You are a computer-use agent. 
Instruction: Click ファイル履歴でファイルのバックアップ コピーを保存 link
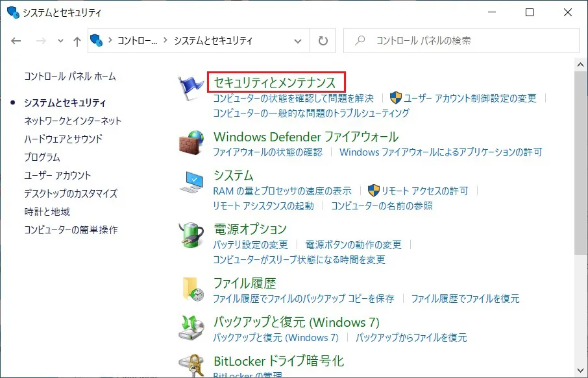tap(304, 299)
